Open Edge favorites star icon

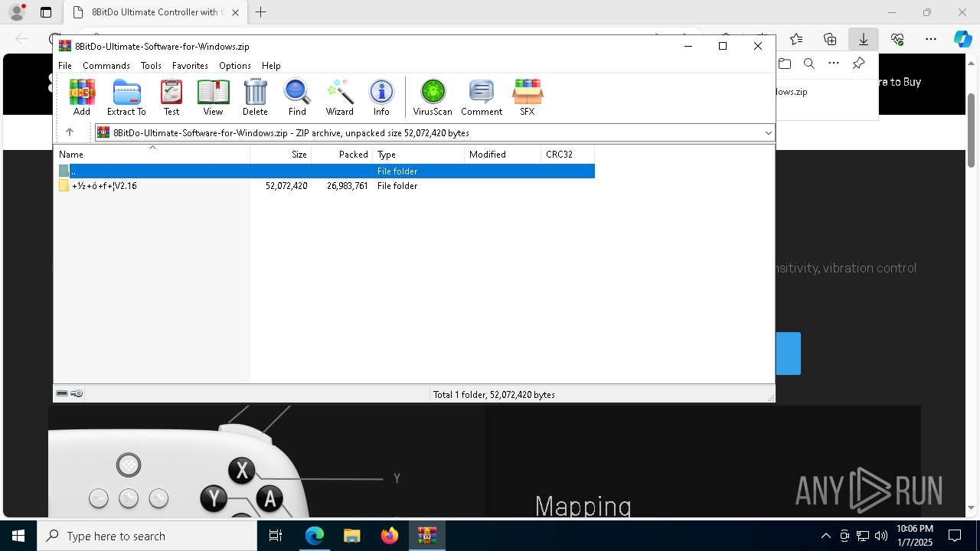(796, 39)
